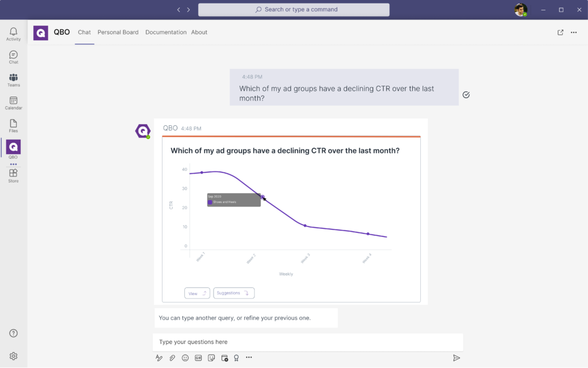
Task: Switch to the Personal Board tab
Action: click(x=118, y=33)
